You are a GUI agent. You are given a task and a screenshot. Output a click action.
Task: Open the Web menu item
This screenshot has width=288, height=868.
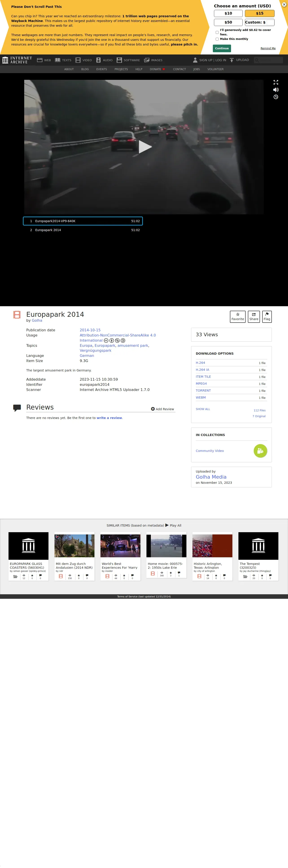click(x=44, y=60)
